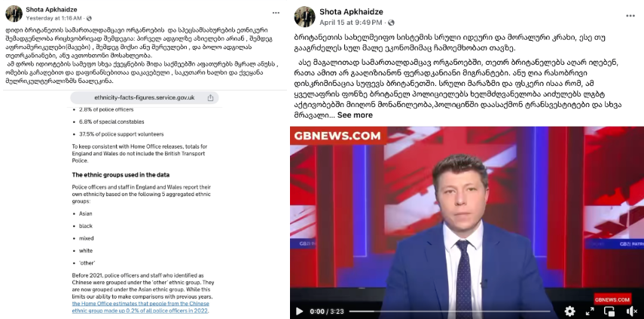Play the GB News video

coord(300,311)
